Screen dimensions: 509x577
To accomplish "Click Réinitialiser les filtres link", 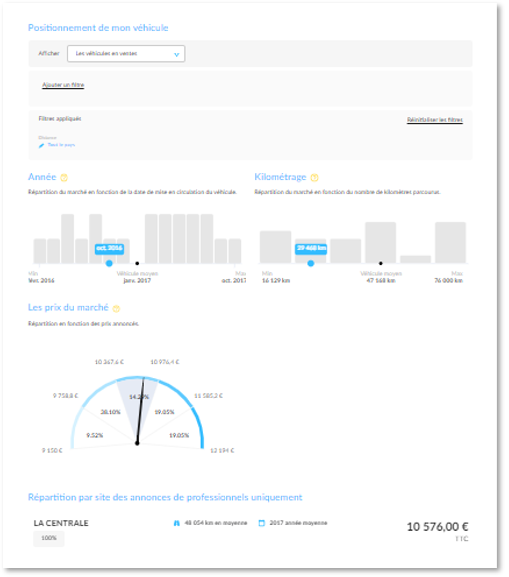I will point(435,120).
